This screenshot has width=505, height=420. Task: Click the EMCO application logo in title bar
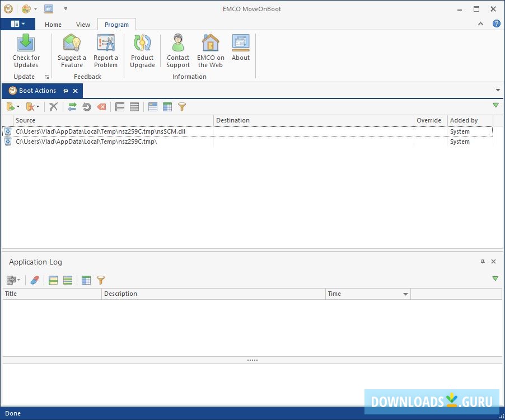pyautogui.click(x=8, y=9)
